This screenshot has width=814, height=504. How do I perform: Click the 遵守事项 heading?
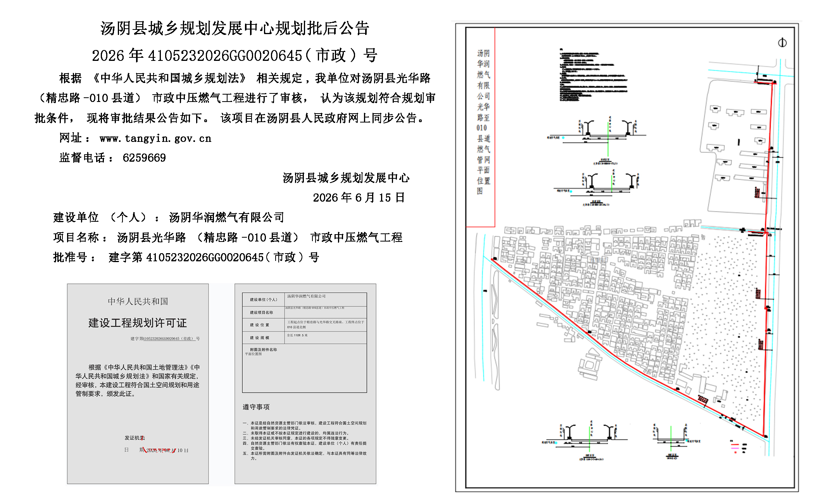pos(256,407)
